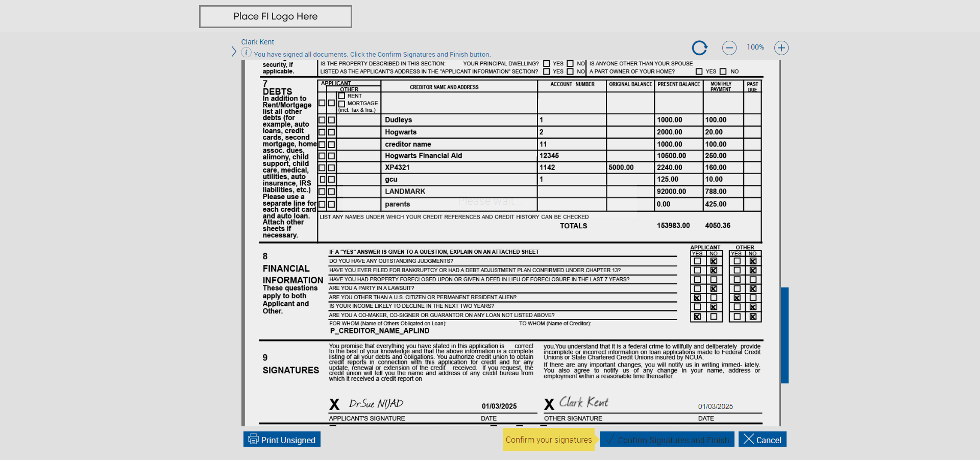This screenshot has width=980, height=460.
Task: Check YES for part owner of your home
Action: pyautogui.click(x=699, y=71)
